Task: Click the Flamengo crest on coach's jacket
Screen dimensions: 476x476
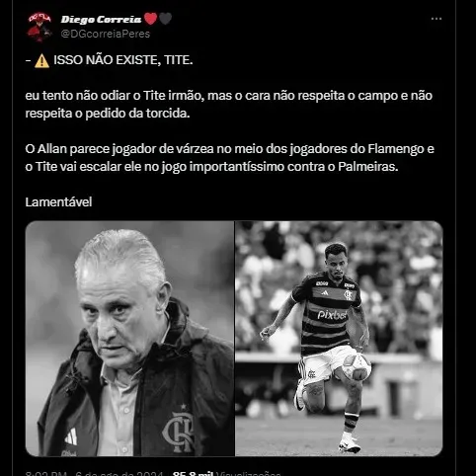Action: (x=179, y=433)
